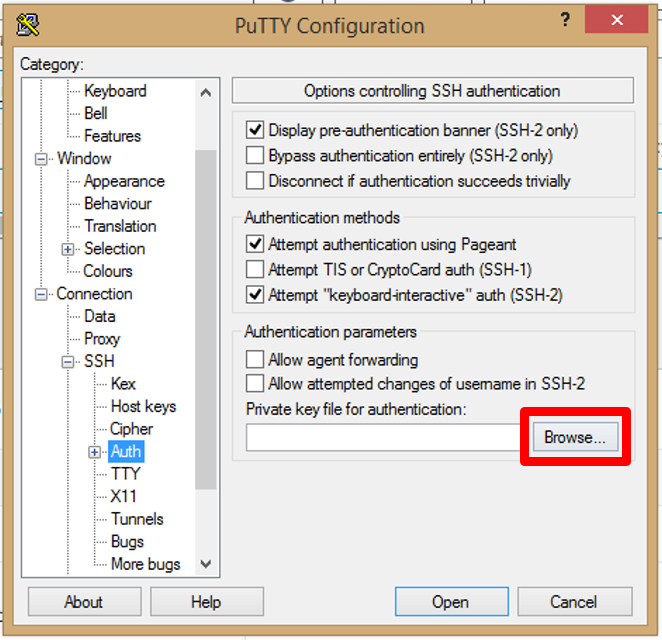This screenshot has width=662, height=640.
Task: Open the Colours category
Action: click(x=108, y=271)
